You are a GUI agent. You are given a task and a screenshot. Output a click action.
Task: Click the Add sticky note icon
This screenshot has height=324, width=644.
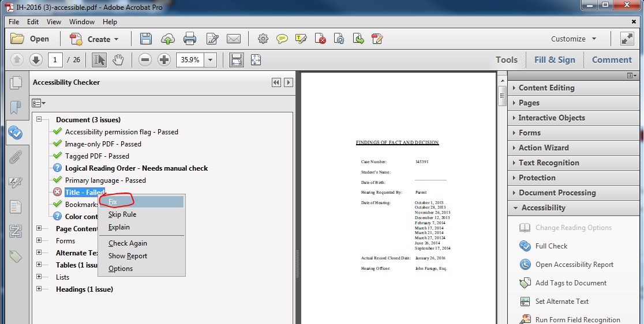point(282,39)
